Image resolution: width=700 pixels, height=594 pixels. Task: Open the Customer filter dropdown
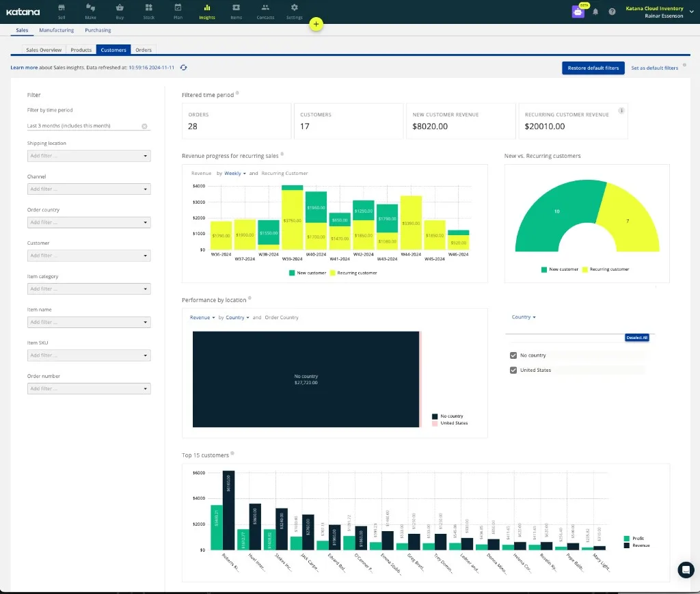tap(89, 255)
